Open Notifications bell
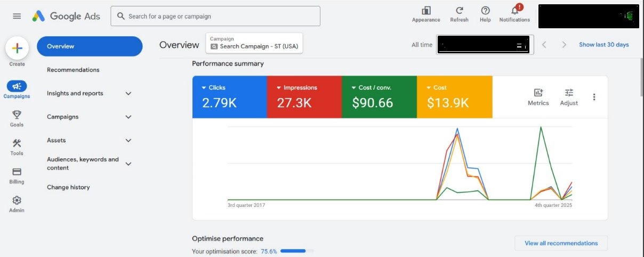Viewport: 644px width, 257px height. (514, 11)
